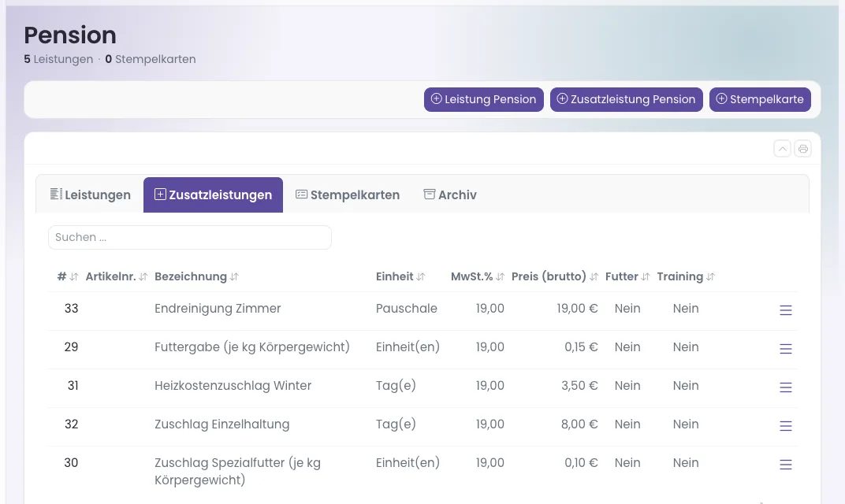Sort table by MwSt.% column
Screen dimensions: 845x504
point(478,276)
